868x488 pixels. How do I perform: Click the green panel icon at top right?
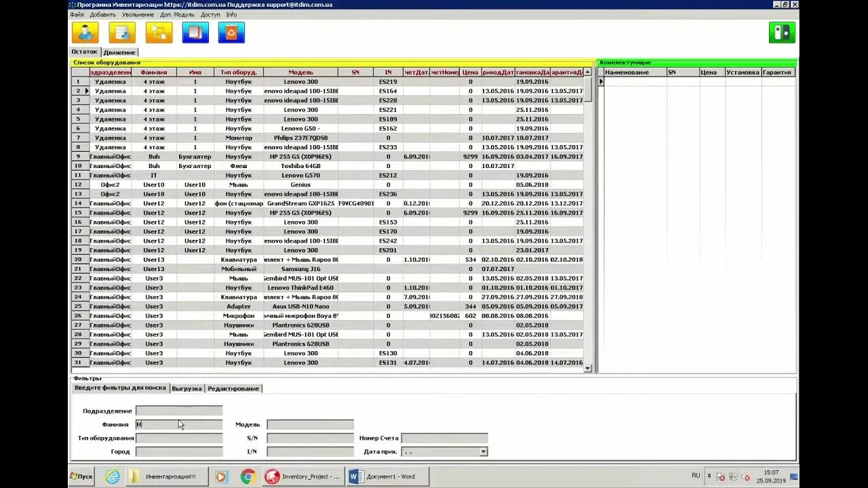point(782,33)
